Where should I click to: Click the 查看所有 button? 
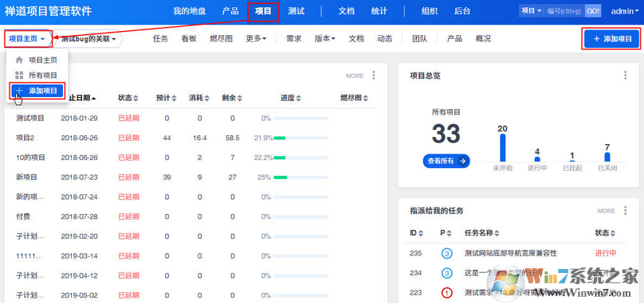coord(446,162)
